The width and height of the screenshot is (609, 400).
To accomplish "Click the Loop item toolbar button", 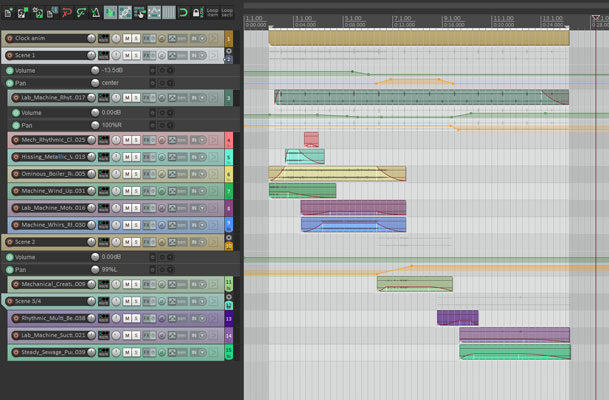I will coord(212,13).
